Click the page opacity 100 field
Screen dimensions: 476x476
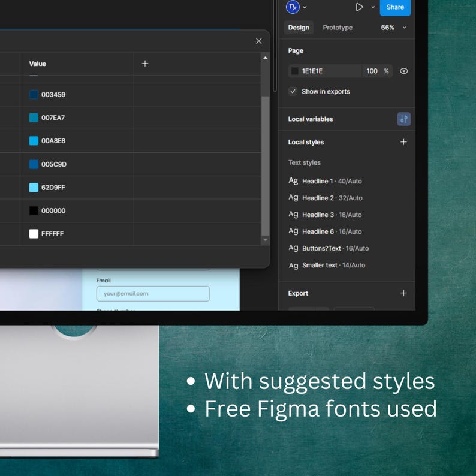tap(372, 71)
